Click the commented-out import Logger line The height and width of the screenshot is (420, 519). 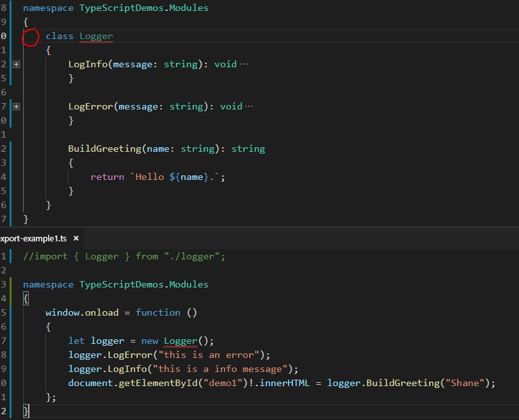(x=124, y=256)
